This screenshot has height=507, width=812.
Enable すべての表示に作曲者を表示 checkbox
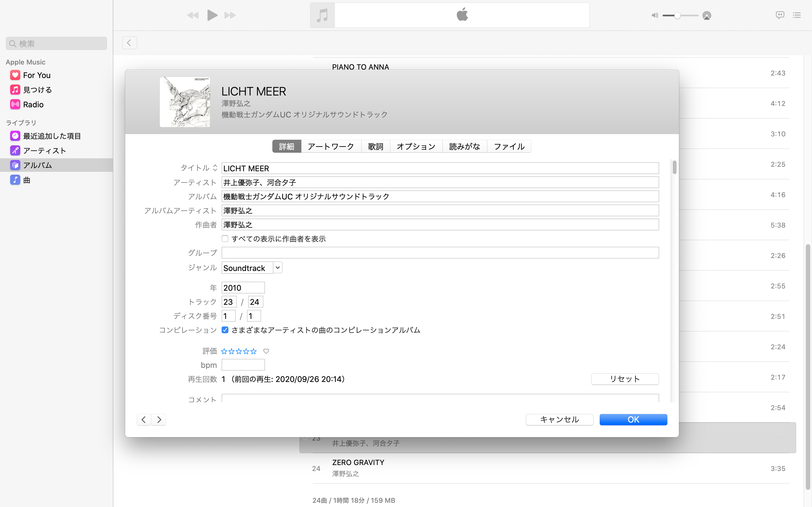pyautogui.click(x=225, y=238)
